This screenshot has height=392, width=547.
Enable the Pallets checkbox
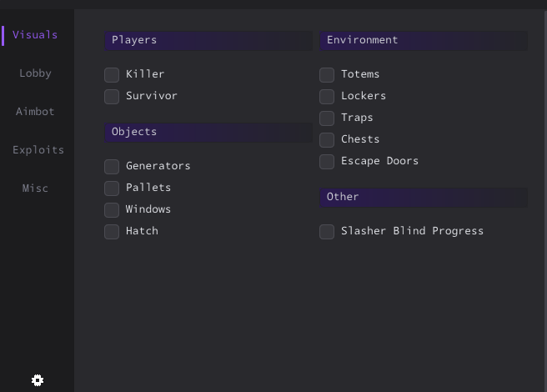(112, 188)
